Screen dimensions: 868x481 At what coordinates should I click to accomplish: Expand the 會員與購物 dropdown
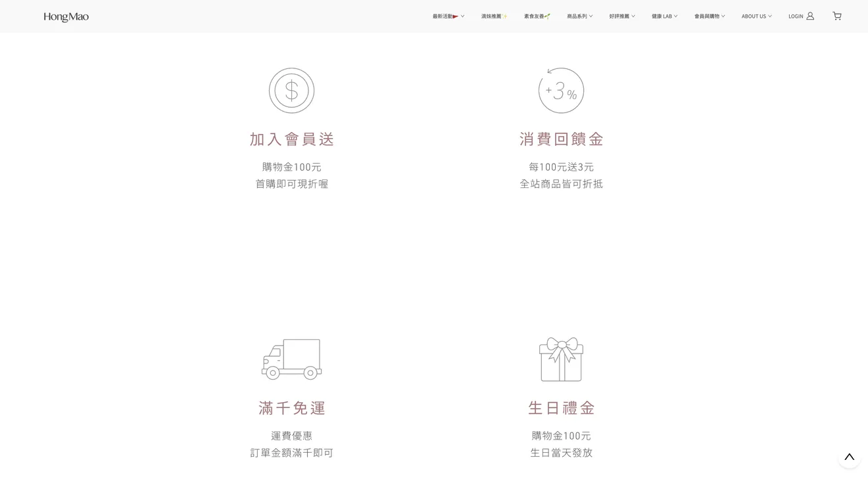tap(710, 16)
